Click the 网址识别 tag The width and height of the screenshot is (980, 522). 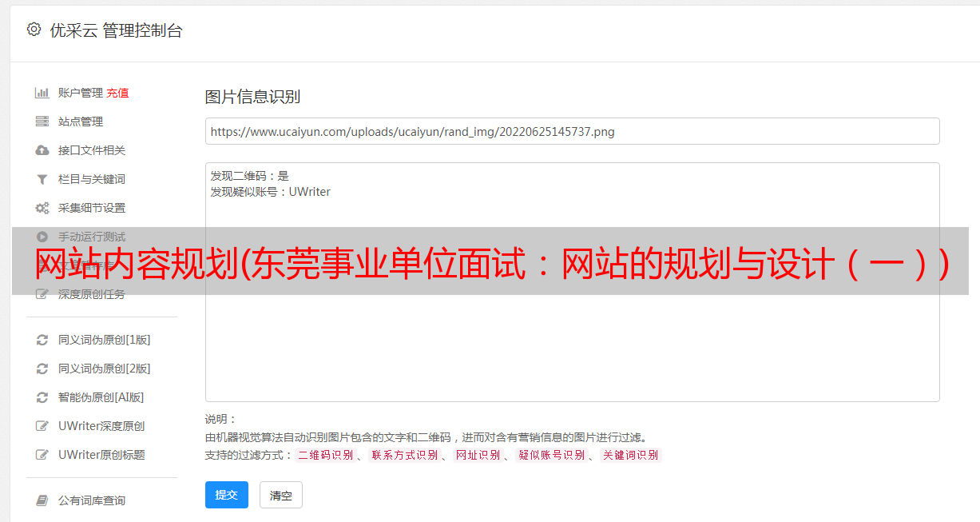coord(478,455)
